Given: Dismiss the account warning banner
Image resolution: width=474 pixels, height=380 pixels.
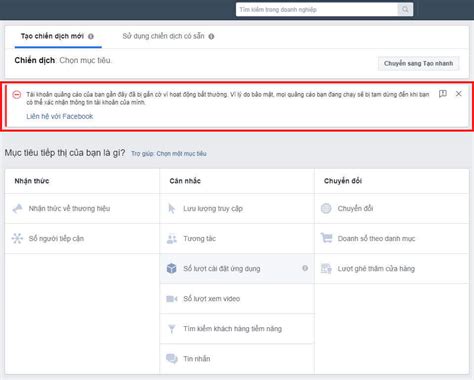Looking at the screenshot, I should (x=459, y=94).
